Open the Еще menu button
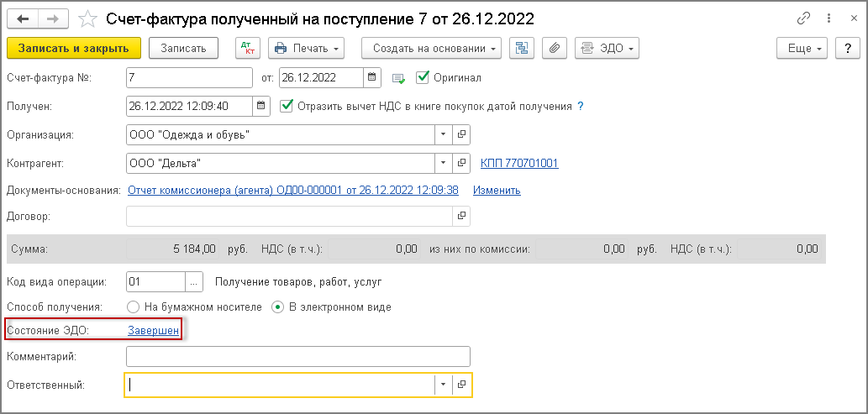 click(x=802, y=49)
